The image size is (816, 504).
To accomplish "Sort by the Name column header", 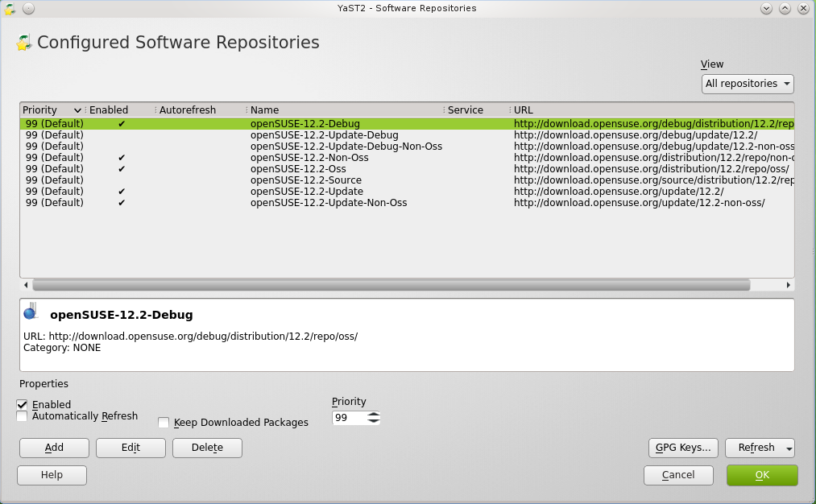I will (264, 110).
